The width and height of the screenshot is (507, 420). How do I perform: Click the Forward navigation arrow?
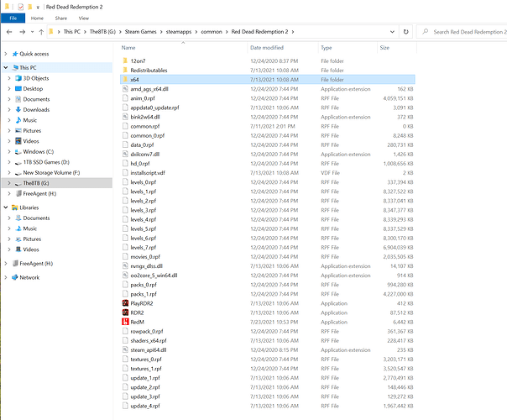23,32
